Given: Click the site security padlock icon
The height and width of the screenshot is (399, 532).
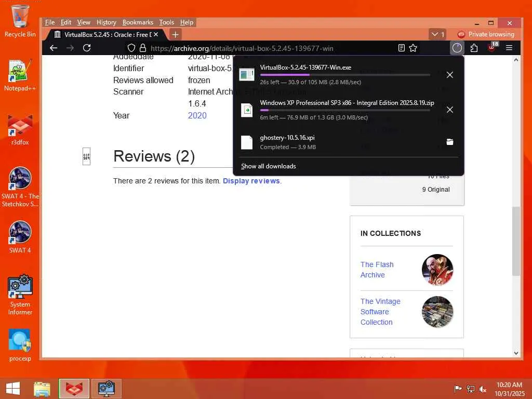Looking at the screenshot, I should (143, 48).
